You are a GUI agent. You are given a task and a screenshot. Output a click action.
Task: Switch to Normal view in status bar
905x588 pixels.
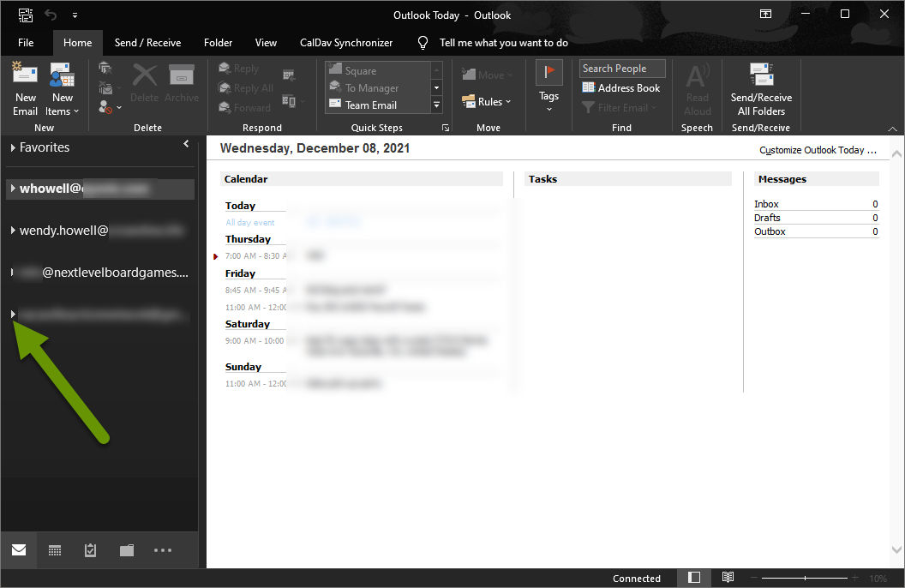click(694, 578)
